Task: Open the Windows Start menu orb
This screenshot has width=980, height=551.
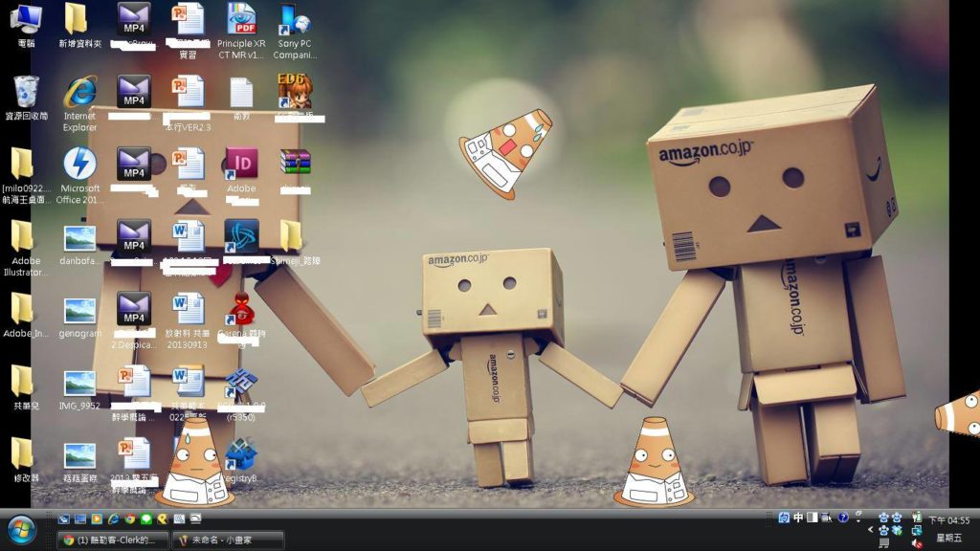Action: (x=21, y=530)
